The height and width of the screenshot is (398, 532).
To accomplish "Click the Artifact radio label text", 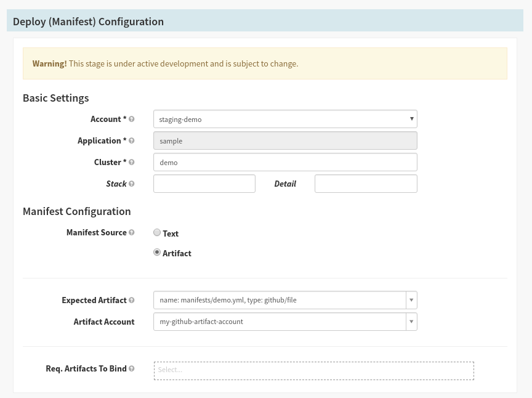I will pos(177,253).
